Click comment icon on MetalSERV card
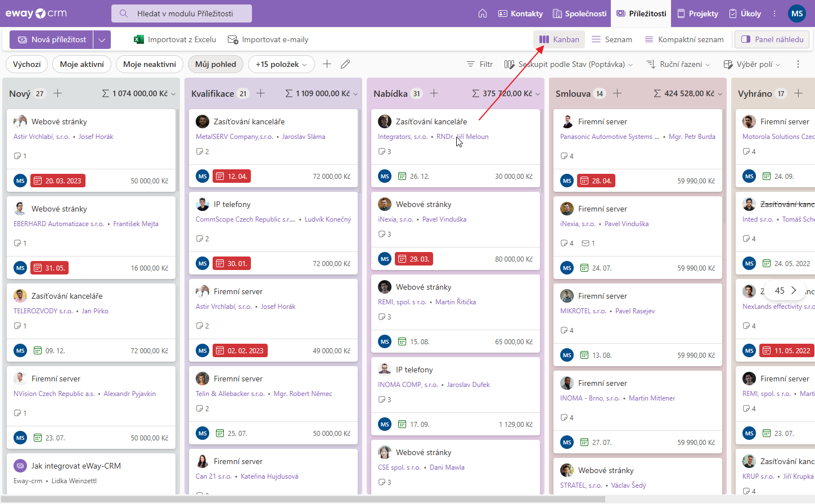The width and height of the screenshot is (815, 504). coord(199,151)
